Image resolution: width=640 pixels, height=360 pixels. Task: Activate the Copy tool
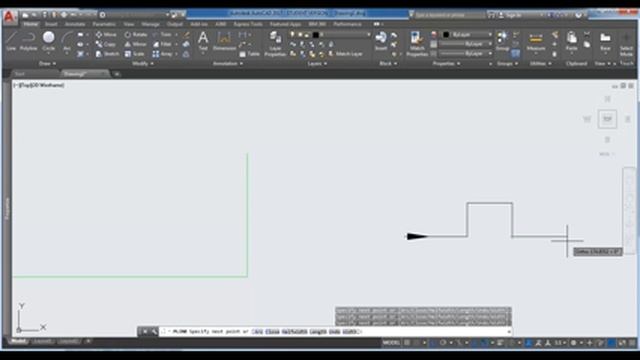[x=106, y=44]
